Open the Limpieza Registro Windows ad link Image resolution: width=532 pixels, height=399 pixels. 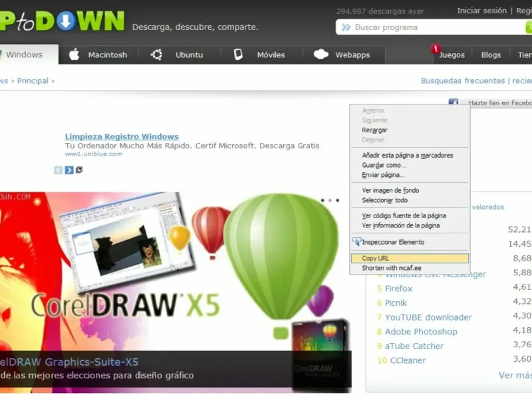pos(122,136)
